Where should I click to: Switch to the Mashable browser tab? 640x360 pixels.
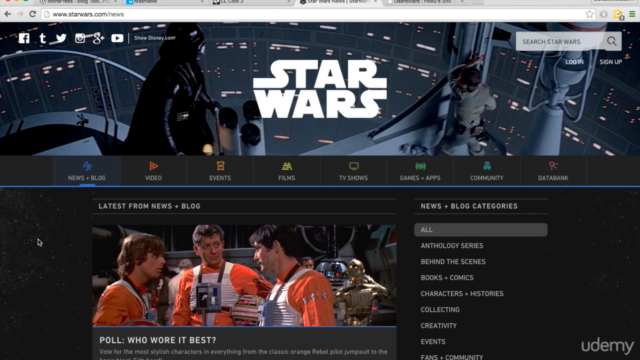165,2
